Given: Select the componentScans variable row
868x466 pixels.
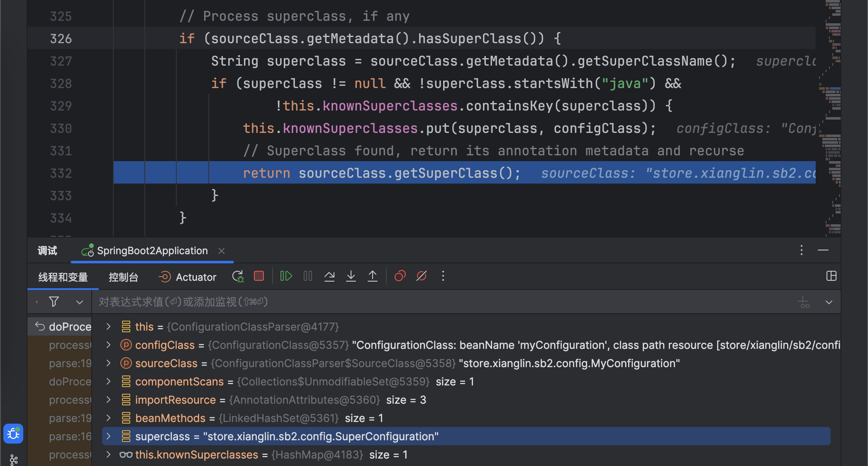Looking at the screenshot, I should (x=466, y=381).
